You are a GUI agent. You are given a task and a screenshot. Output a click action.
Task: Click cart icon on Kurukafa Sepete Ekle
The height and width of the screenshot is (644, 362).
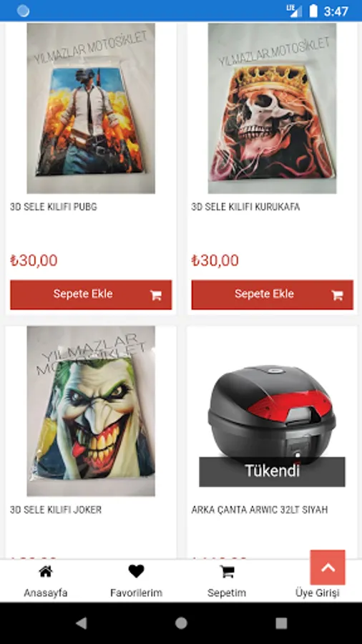point(337,295)
